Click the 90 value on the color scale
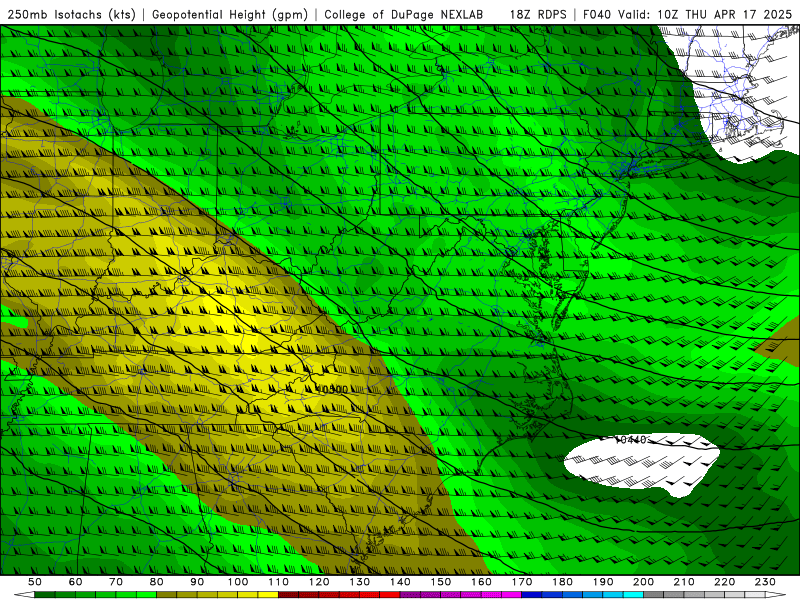This screenshot has width=800, height=600. click(x=197, y=582)
